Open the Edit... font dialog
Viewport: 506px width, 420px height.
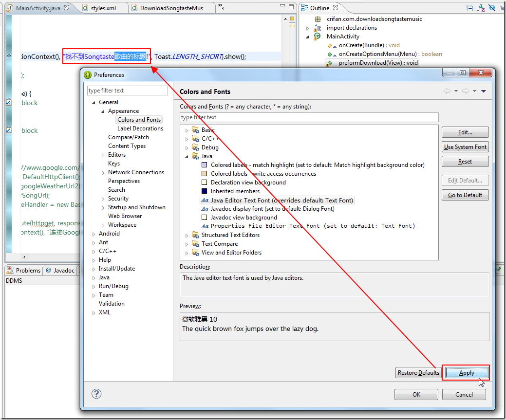pyautogui.click(x=465, y=132)
